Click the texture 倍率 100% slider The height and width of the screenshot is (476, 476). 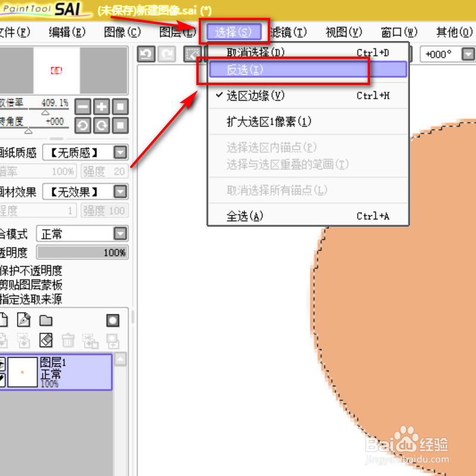(x=38, y=171)
